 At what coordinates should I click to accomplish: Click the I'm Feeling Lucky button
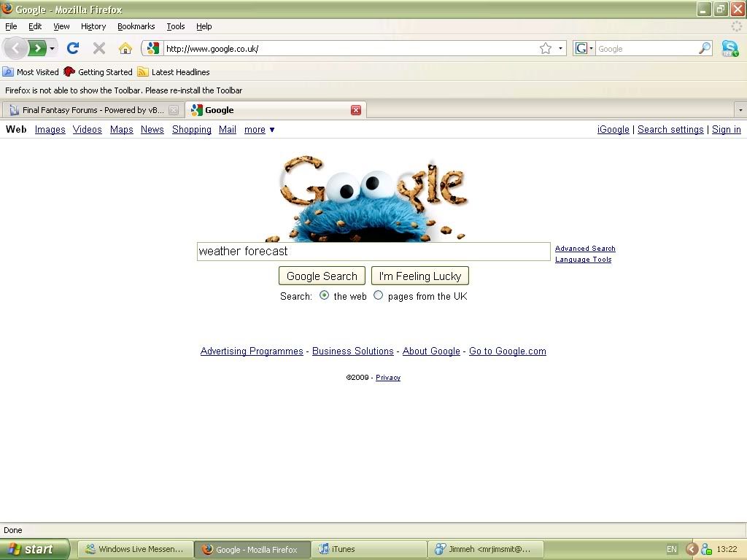(419, 276)
